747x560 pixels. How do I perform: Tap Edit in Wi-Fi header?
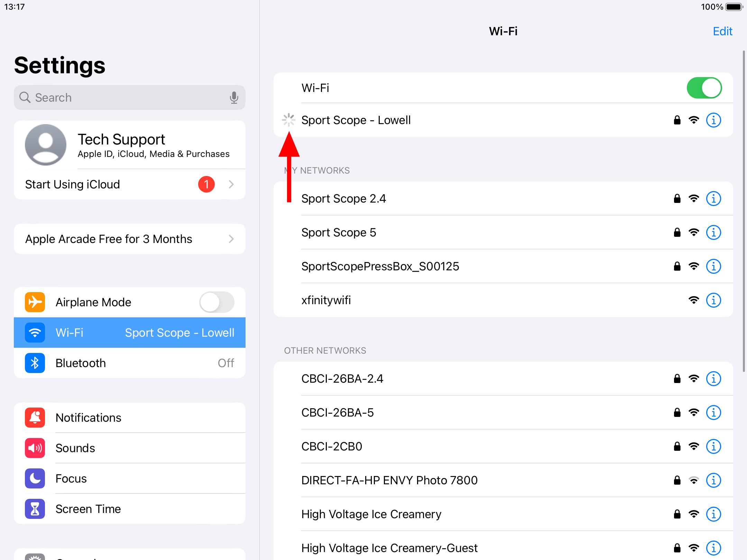pyautogui.click(x=722, y=31)
